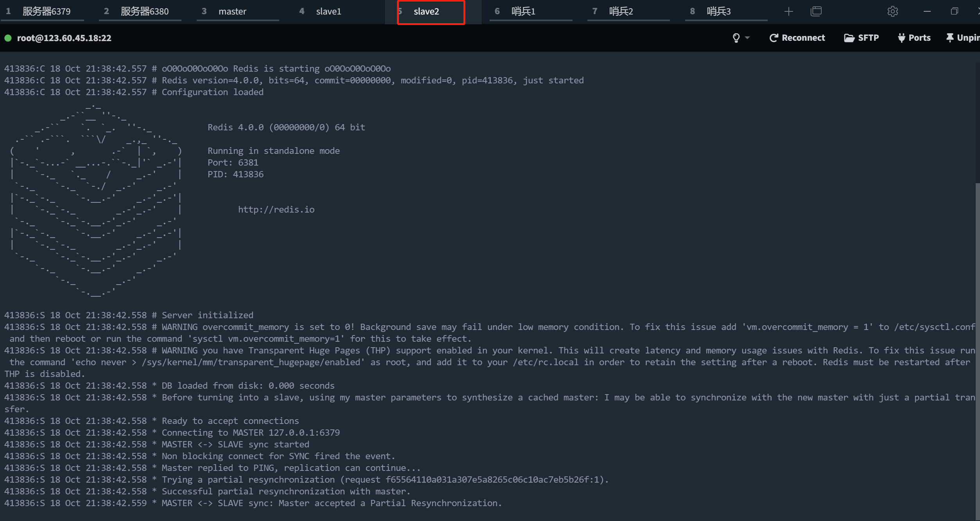The image size is (980, 521).
Task: Click the lightbulb hints icon
Action: click(736, 38)
